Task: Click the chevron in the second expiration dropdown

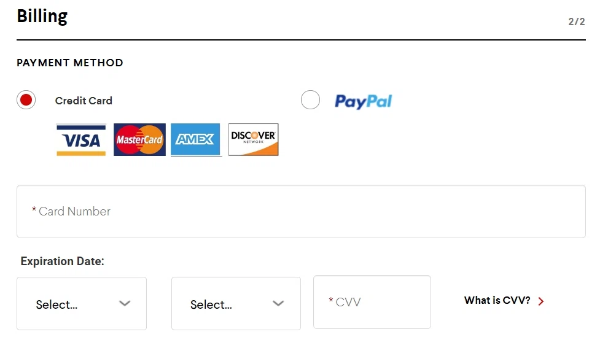Action: [278, 303]
